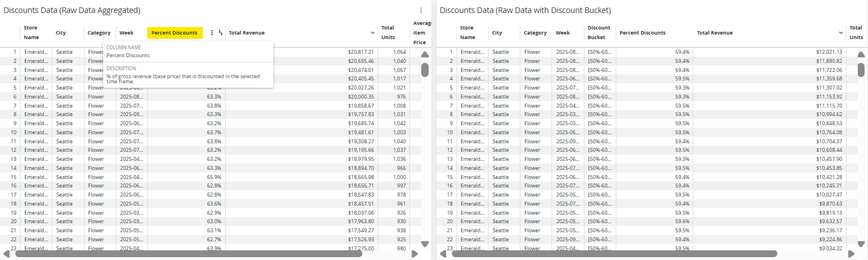
Task: Click the $20,474.01 revenue cell
Action: point(361,70)
